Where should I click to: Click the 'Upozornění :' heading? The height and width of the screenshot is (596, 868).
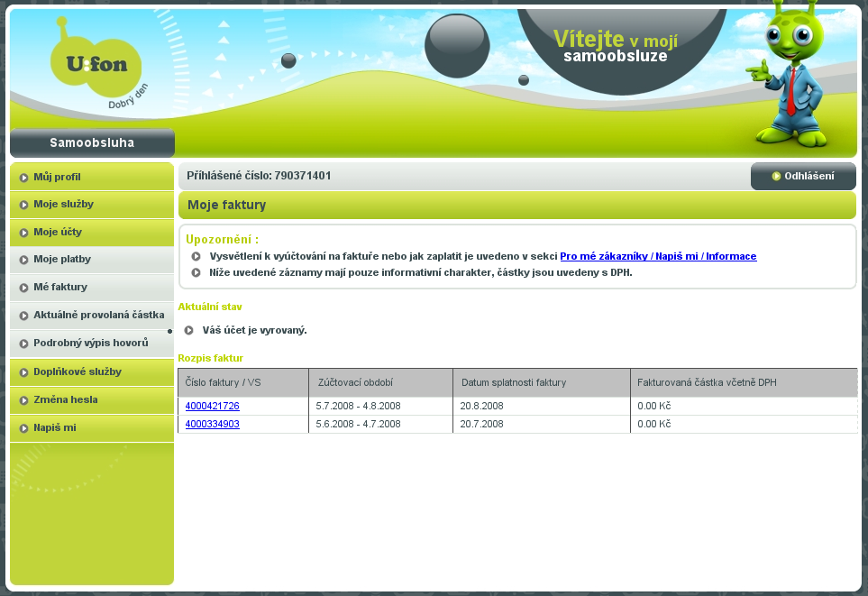[222, 240]
